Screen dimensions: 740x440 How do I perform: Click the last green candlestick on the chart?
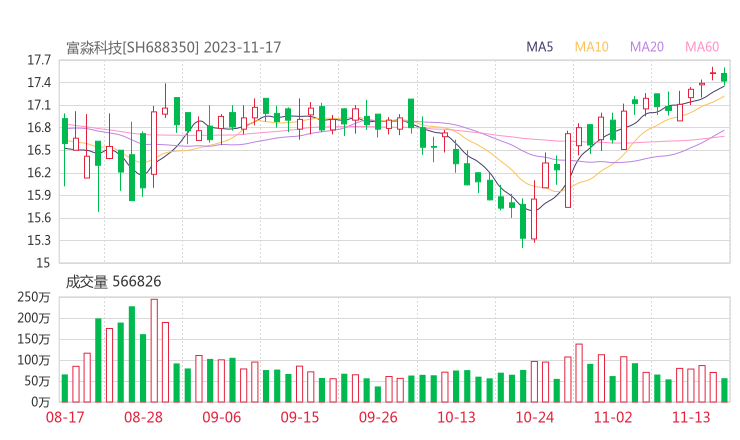(x=724, y=76)
